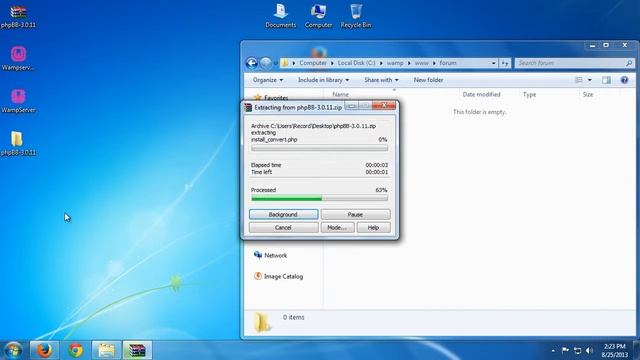The image size is (640, 360).
Task: Select www in the address breadcrumb
Action: (422, 63)
